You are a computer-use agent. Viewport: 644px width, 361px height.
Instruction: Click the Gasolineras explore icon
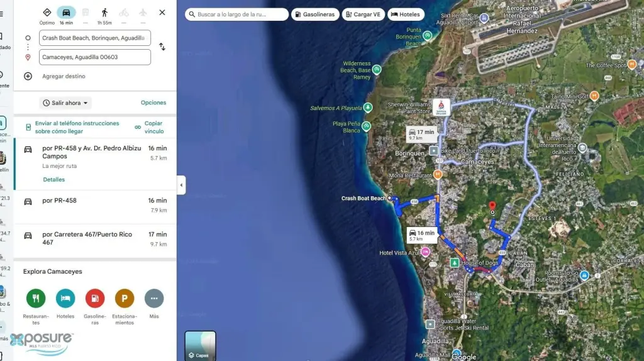tap(95, 298)
